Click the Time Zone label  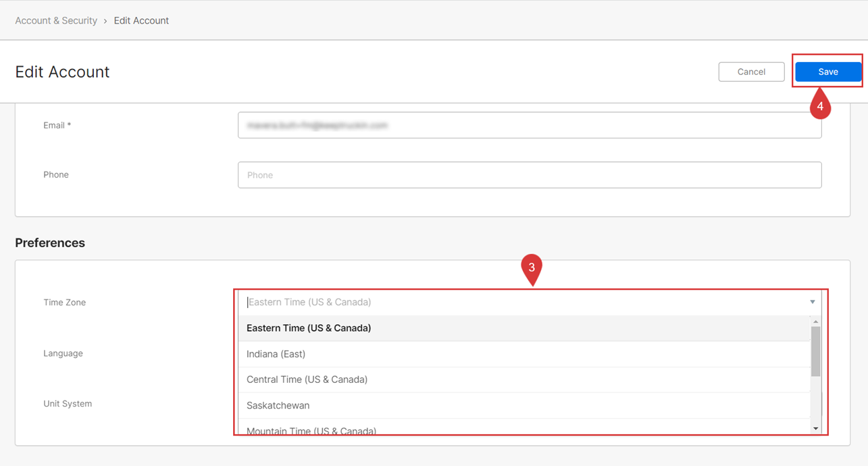coord(65,303)
